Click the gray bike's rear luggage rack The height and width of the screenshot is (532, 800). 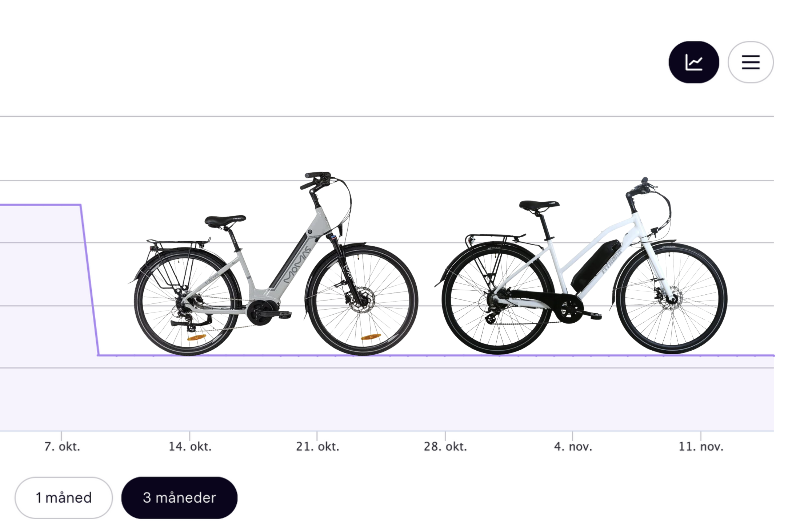coord(178,242)
